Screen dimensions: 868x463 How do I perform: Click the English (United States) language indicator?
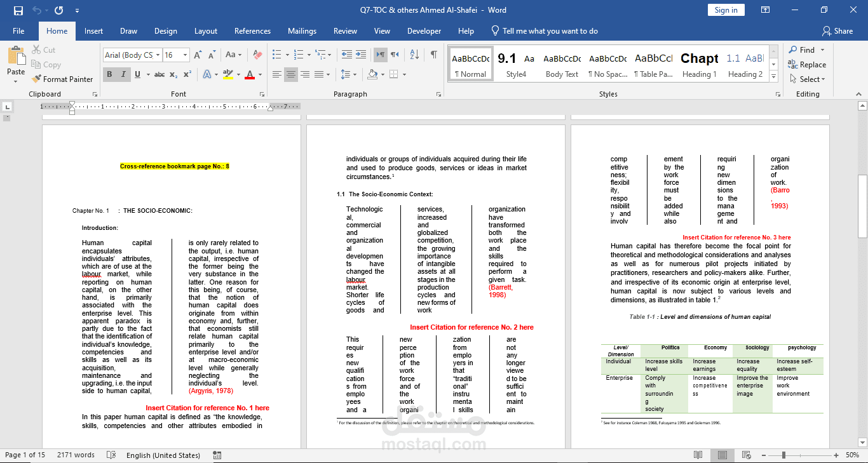pos(163,455)
